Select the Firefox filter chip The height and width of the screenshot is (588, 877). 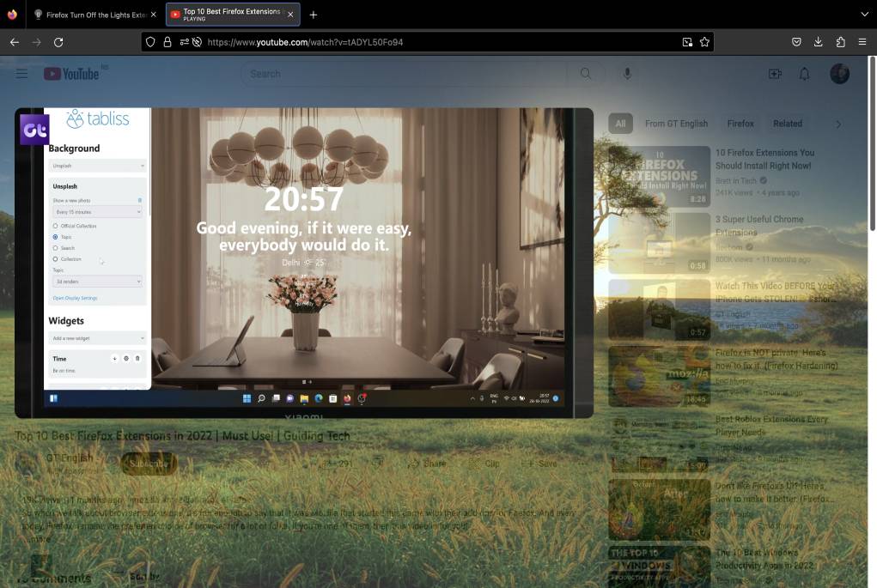[740, 124]
